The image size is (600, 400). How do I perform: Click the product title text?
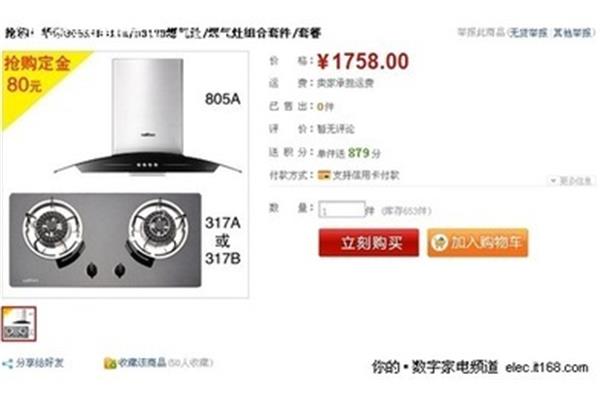click(163, 33)
